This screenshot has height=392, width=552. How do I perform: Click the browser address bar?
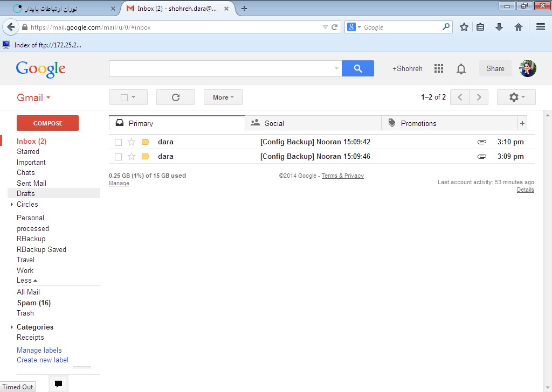pos(175,27)
